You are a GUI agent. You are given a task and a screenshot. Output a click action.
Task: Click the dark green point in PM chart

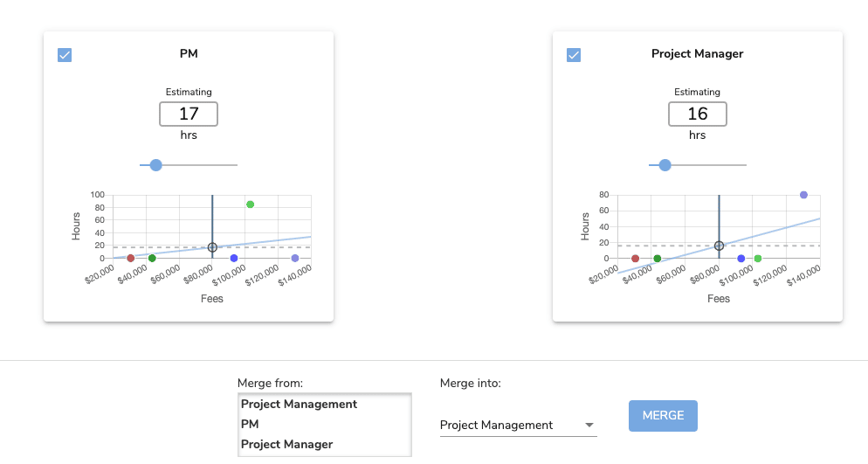click(x=152, y=259)
